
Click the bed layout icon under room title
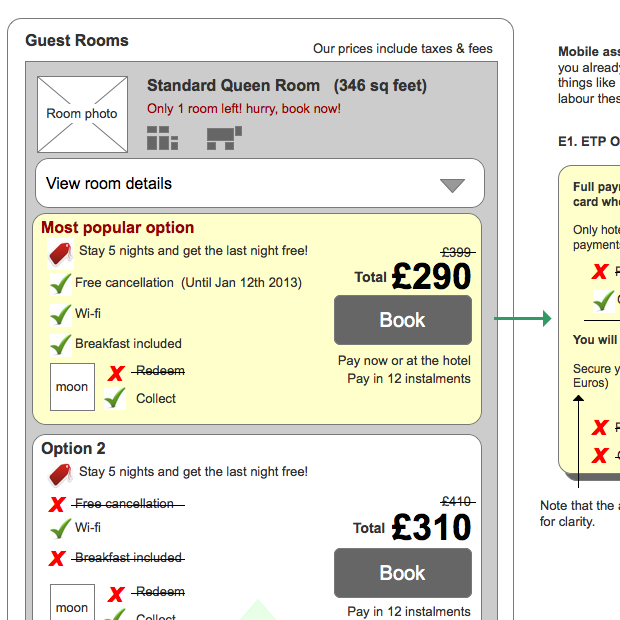tap(162, 138)
